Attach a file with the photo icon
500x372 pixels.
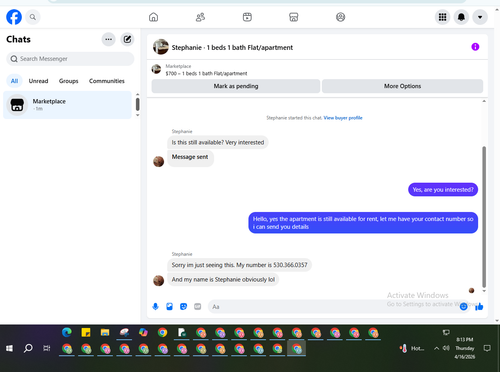(169, 306)
